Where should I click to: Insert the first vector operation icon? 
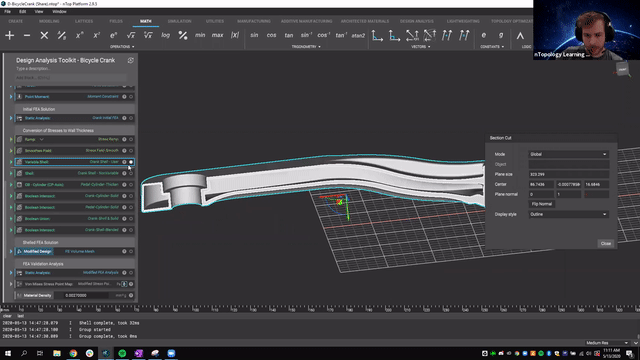click(x=377, y=36)
